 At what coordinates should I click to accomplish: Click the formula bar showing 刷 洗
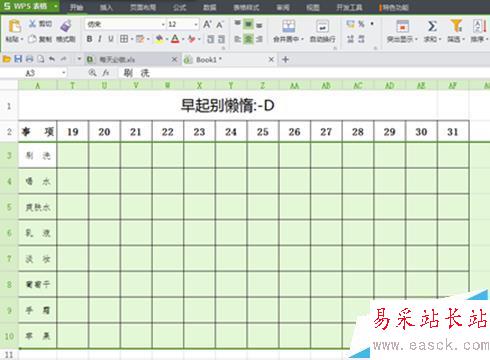303,73
